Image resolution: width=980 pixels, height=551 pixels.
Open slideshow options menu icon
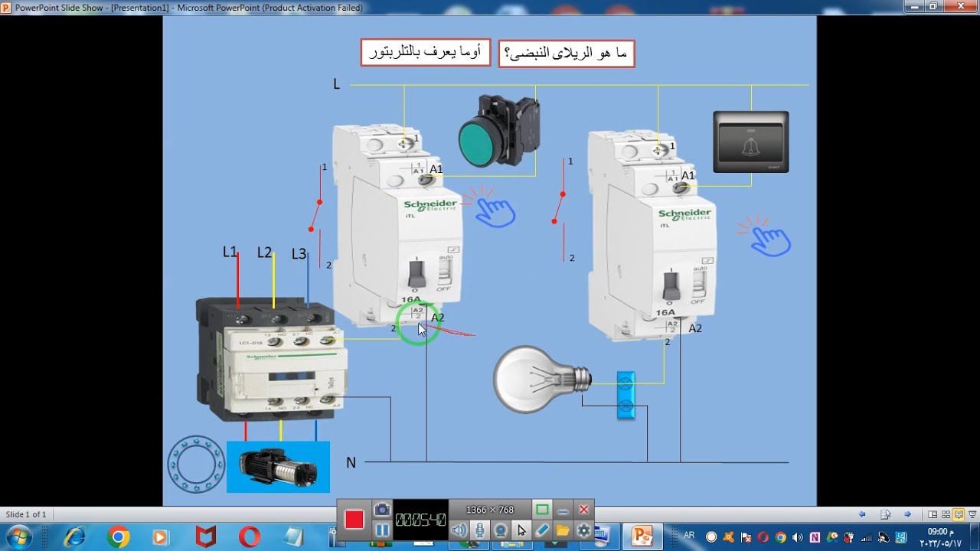tap(886, 514)
